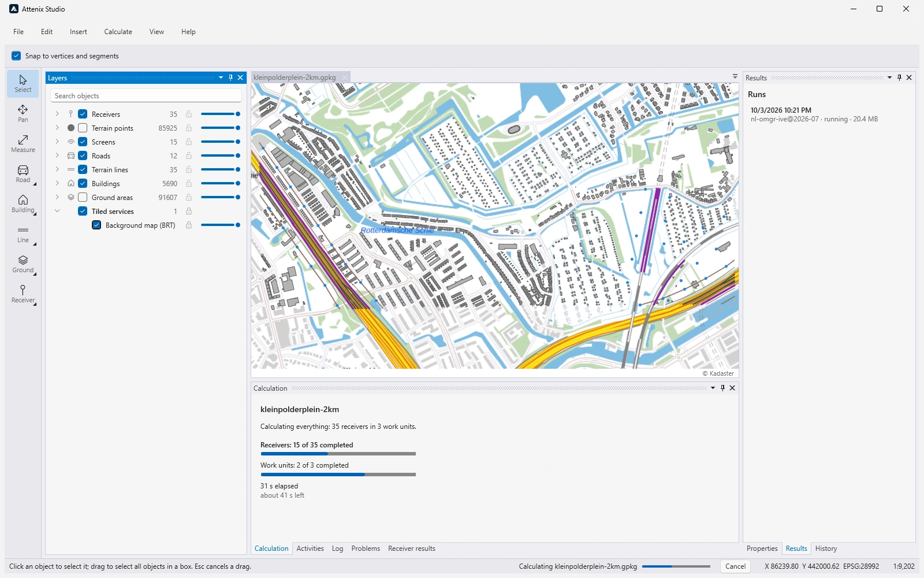Hide the Screens layer checkbox

coord(83,142)
